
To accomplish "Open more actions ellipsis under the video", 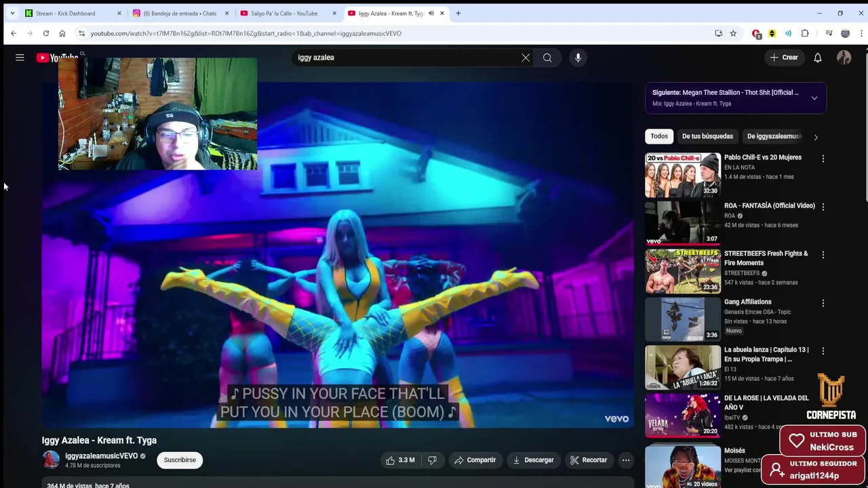I will pos(626,460).
